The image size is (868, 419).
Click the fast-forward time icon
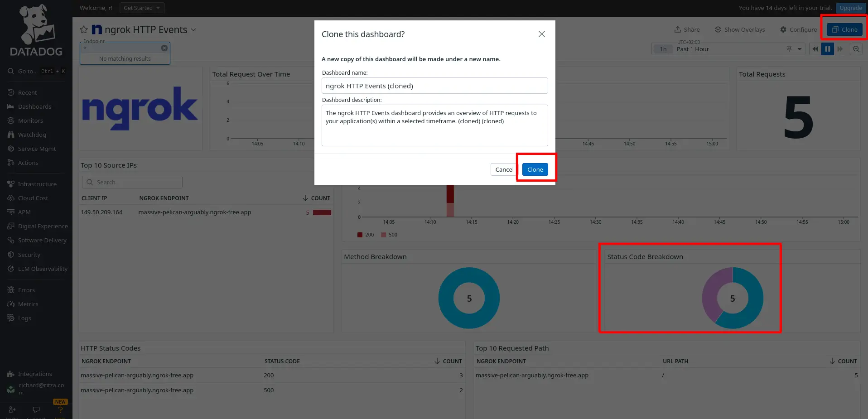click(840, 49)
